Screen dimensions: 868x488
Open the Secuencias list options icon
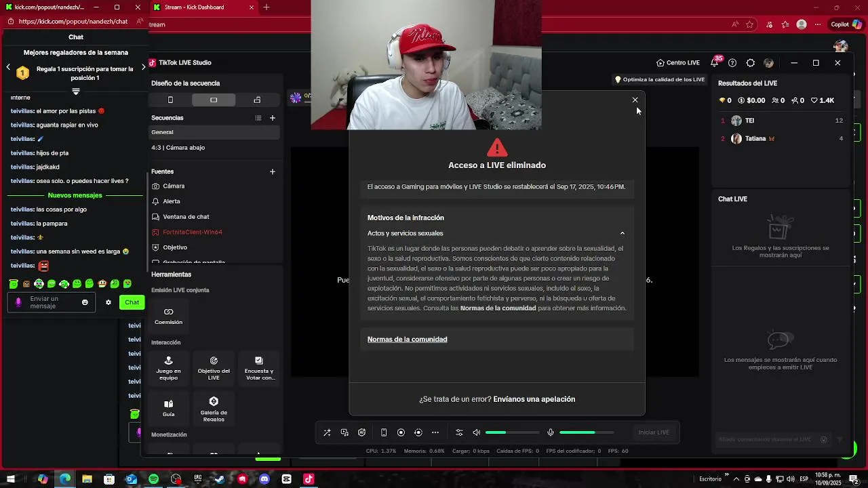(x=258, y=118)
